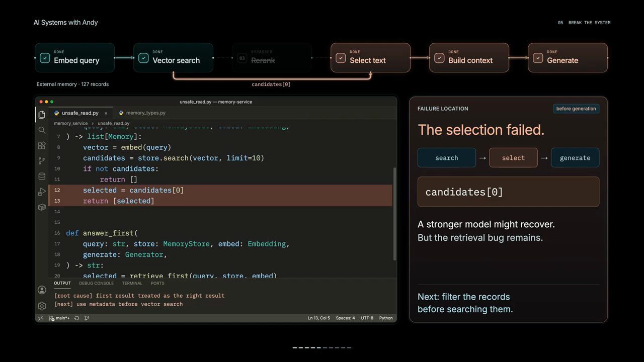Viewport: 644px width, 362px height.
Task: Open the Manage gear icon
Action: coord(42,306)
